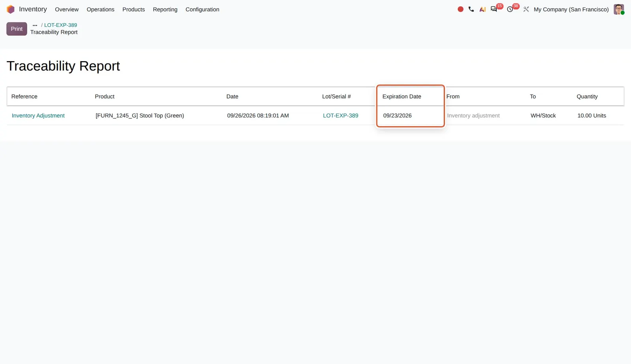Open the Products menu
Image resolution: width=631 pixels, height=364 pixels.
pos(134,9)
